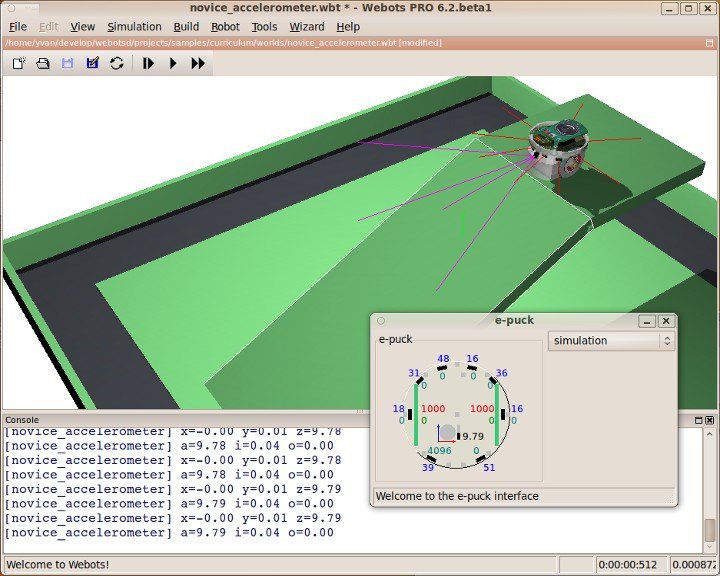Click proximity sensor value 36

click(x=501, y=373)
